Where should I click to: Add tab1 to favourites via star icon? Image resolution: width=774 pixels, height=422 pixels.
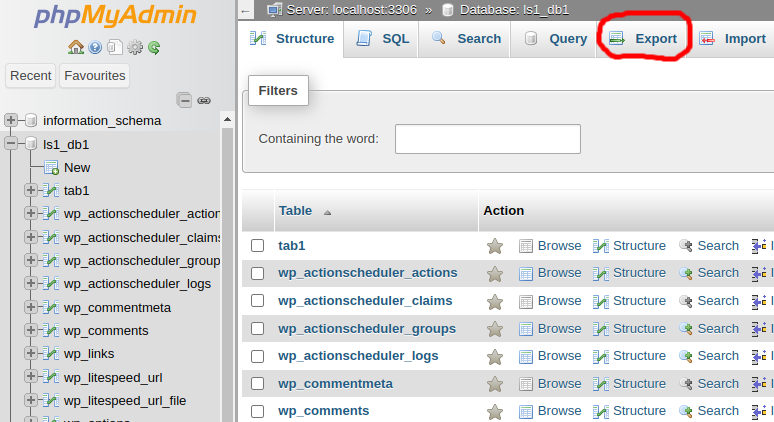coord(494,246)
